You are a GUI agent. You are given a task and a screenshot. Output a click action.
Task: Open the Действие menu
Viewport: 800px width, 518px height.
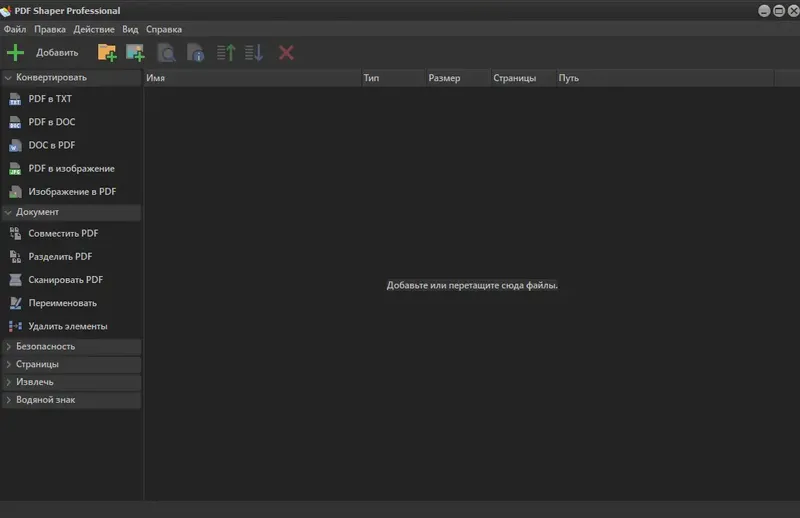point(94,30)
